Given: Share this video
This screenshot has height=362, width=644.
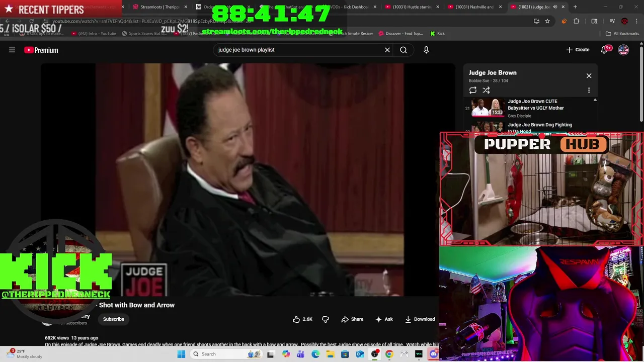Looking at the screenshot, I should (352, 319).
